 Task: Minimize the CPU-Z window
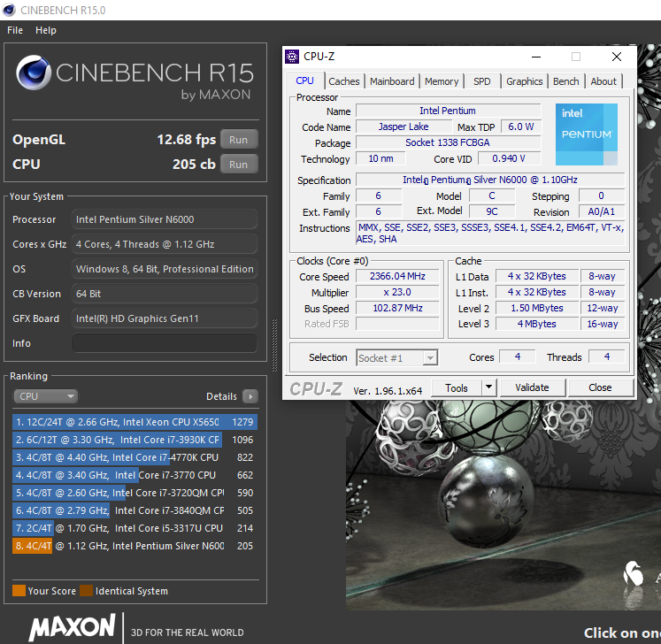536,57
